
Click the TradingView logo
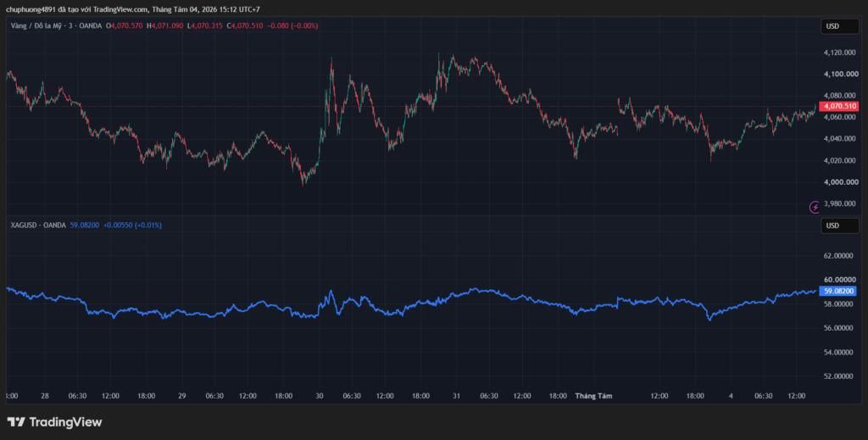point(54,421)
